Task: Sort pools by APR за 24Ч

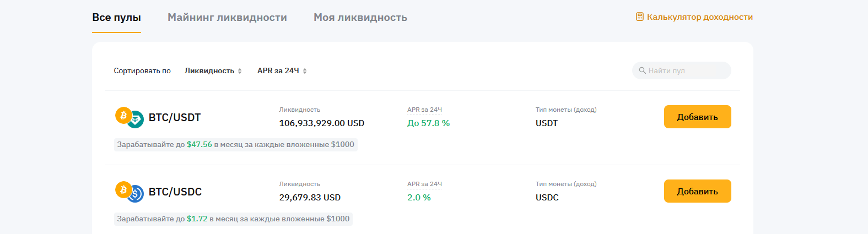Action: point(278,71)
